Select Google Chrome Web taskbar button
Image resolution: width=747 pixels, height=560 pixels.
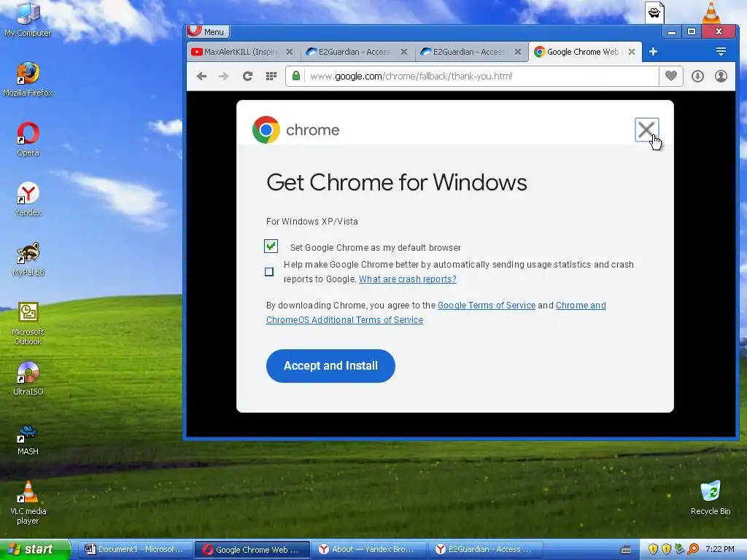point(252,549)
